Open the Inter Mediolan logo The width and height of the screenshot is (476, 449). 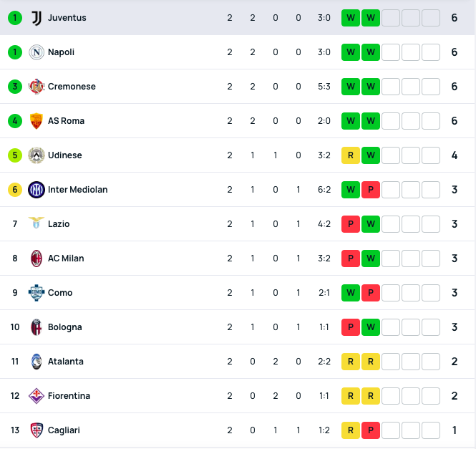click(x=37, y=190)
